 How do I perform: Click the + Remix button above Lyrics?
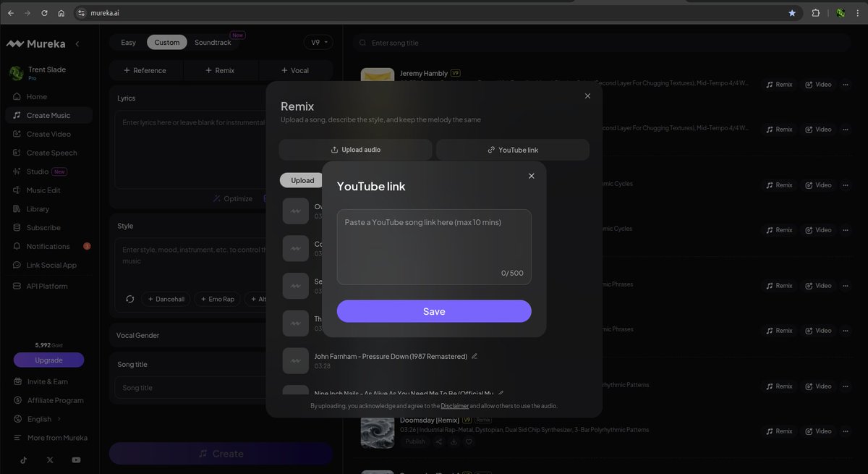point(221,70)
